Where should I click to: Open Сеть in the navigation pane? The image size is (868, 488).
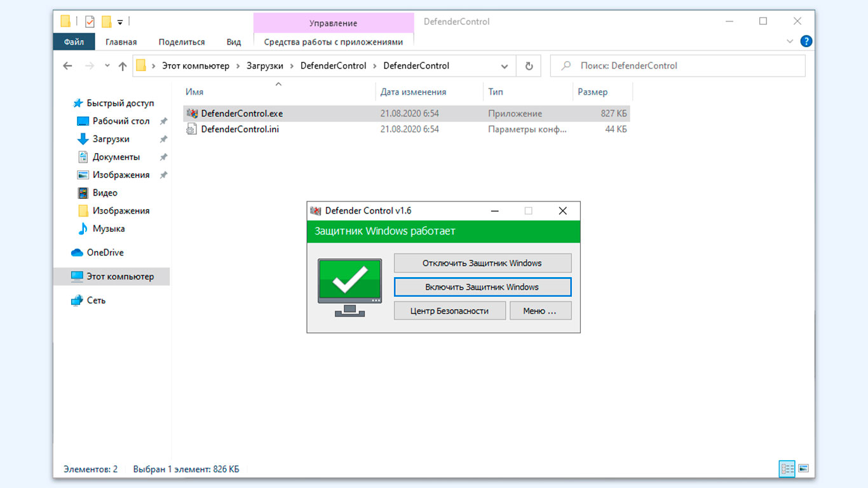tap(88, 300)
